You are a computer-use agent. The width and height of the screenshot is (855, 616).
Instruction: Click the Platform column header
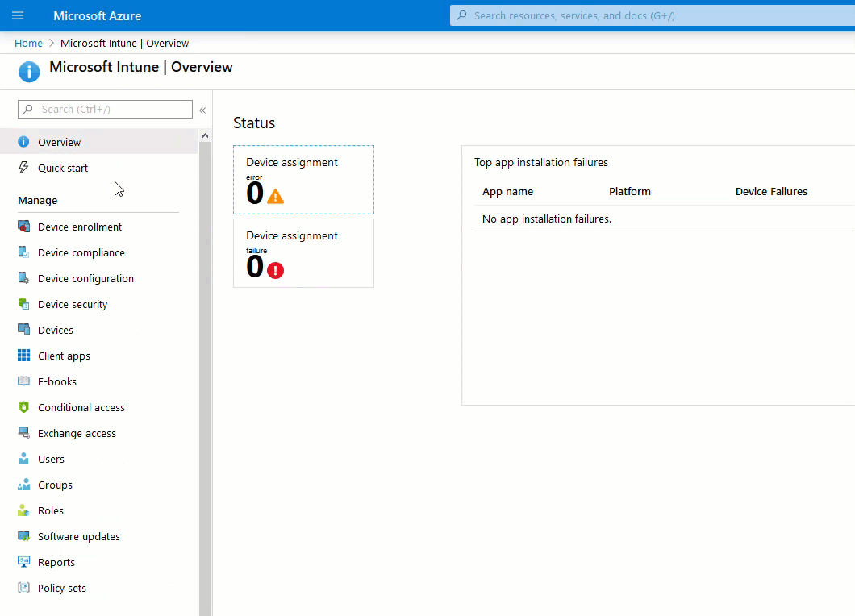(x=630, y=191)
